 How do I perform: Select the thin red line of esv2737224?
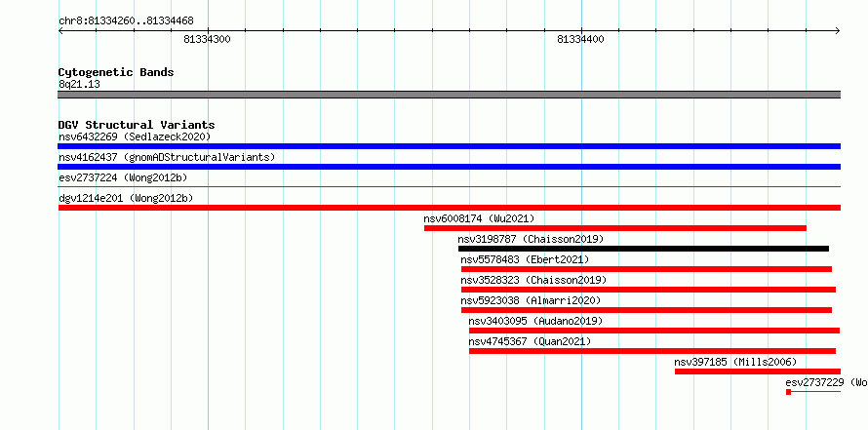[449, 187]
